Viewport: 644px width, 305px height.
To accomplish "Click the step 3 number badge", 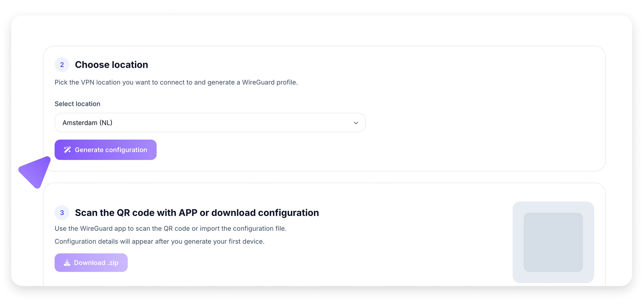I will tap(62, 213).
